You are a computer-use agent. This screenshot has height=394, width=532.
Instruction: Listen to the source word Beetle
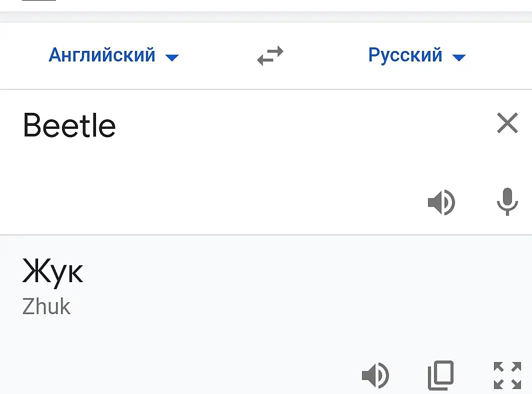(441, 203)
